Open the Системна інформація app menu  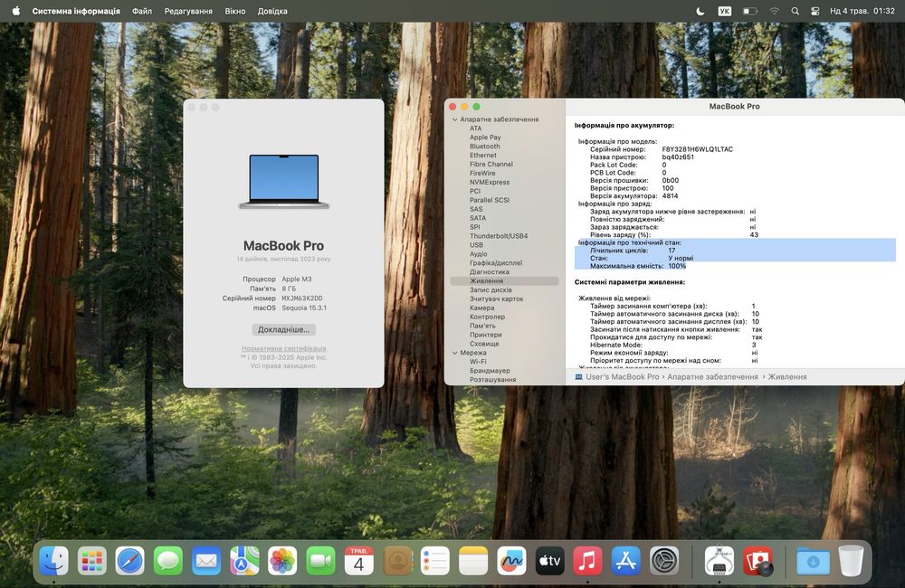click(76, 11)
